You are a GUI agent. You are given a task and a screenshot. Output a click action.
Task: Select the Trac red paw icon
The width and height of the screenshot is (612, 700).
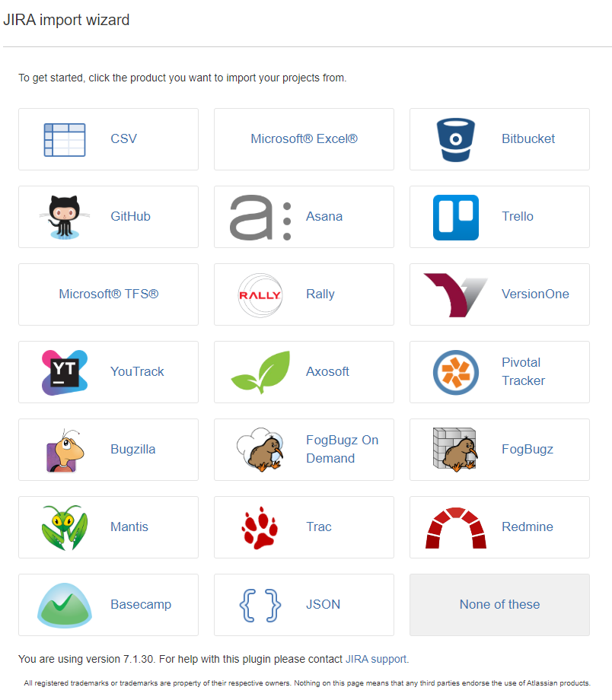260,527
